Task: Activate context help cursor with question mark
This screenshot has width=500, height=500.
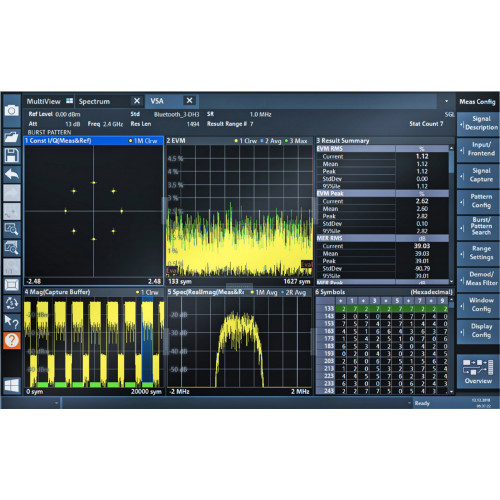Action: pos(12,322)
